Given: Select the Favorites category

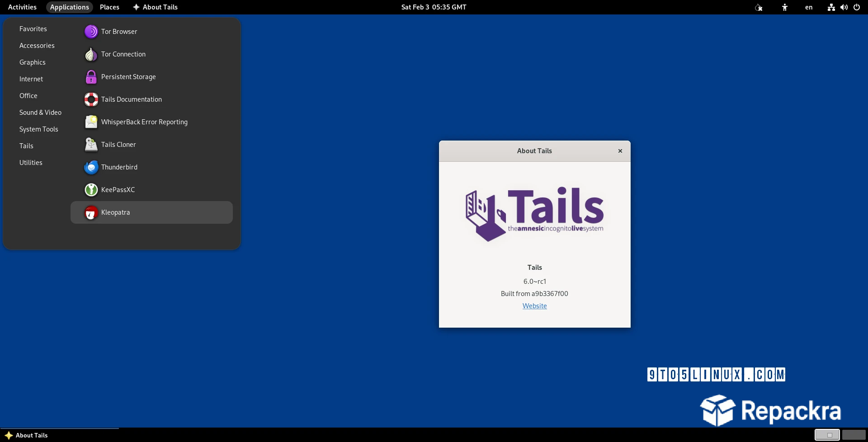Looking at the screenshot, I should [x=33, y=29].
